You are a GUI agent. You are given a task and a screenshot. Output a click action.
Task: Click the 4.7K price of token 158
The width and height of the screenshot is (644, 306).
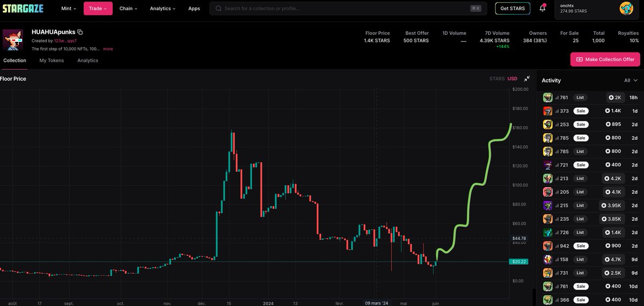pos(613,259)
